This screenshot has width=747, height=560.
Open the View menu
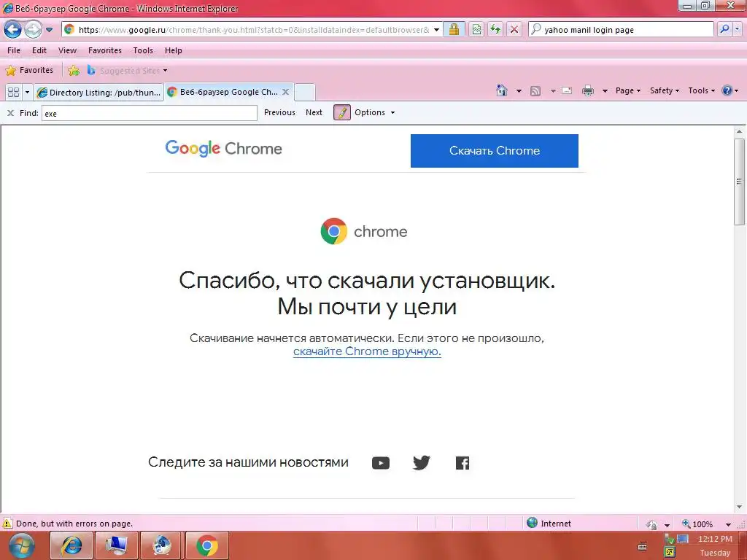click(x=67, y=50)
